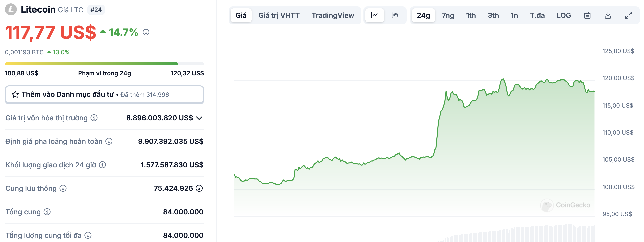The image size is (644, 242).
Task: Click info icon next to 14.7% change
Action: coord(146,32)
